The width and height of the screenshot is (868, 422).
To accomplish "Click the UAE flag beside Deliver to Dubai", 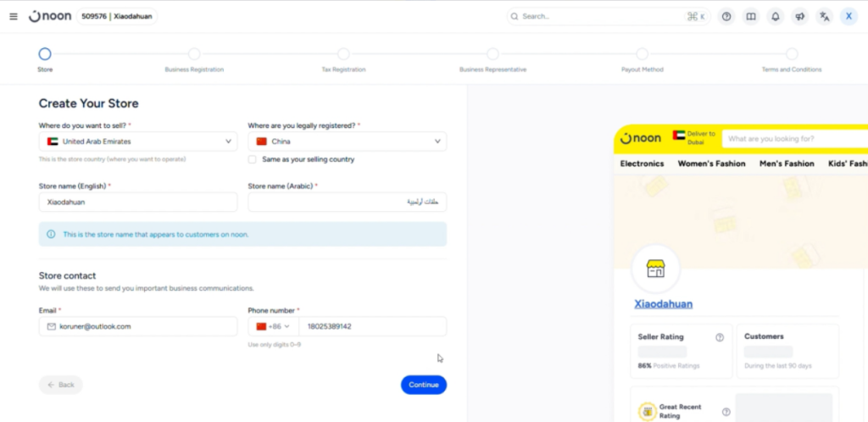I will [x=679, y=135].
